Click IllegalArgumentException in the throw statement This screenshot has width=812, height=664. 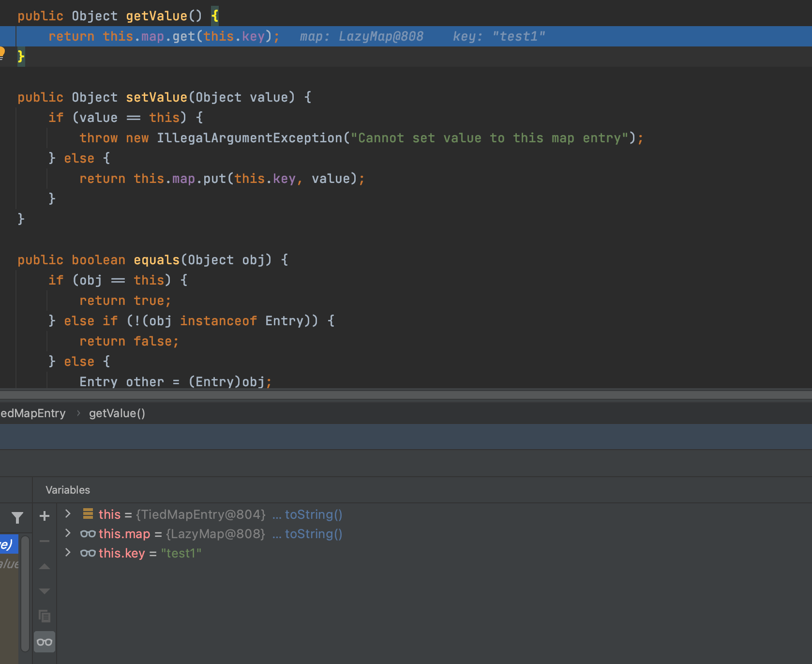[249, 138]
